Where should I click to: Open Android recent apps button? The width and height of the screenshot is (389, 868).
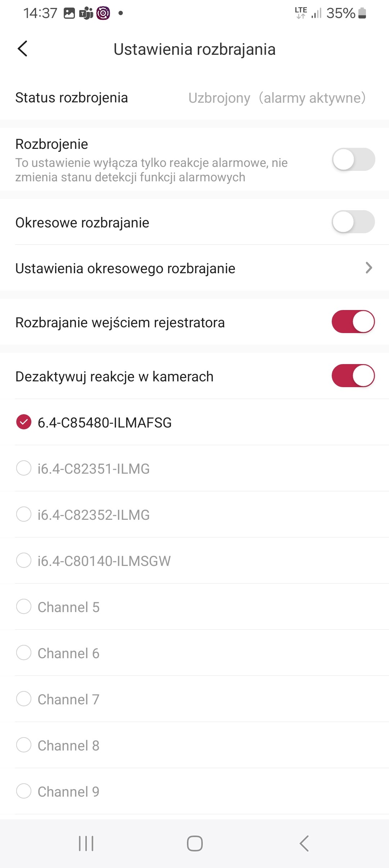tap(86, 843)
